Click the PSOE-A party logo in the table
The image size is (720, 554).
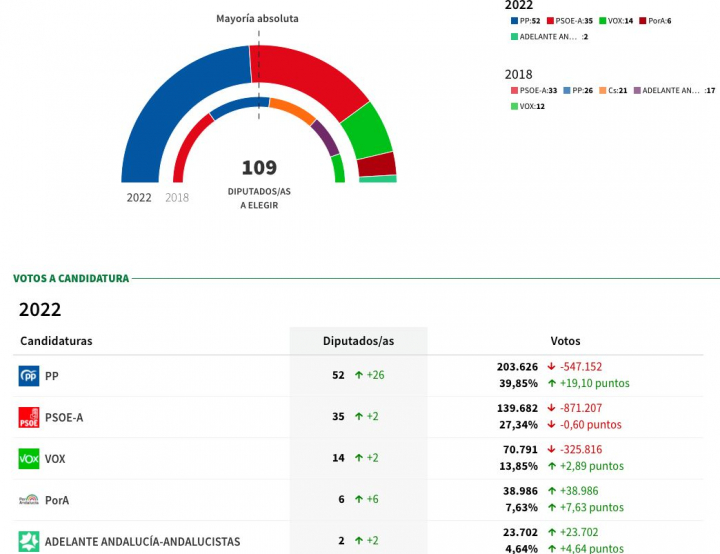tap(29, 417)
